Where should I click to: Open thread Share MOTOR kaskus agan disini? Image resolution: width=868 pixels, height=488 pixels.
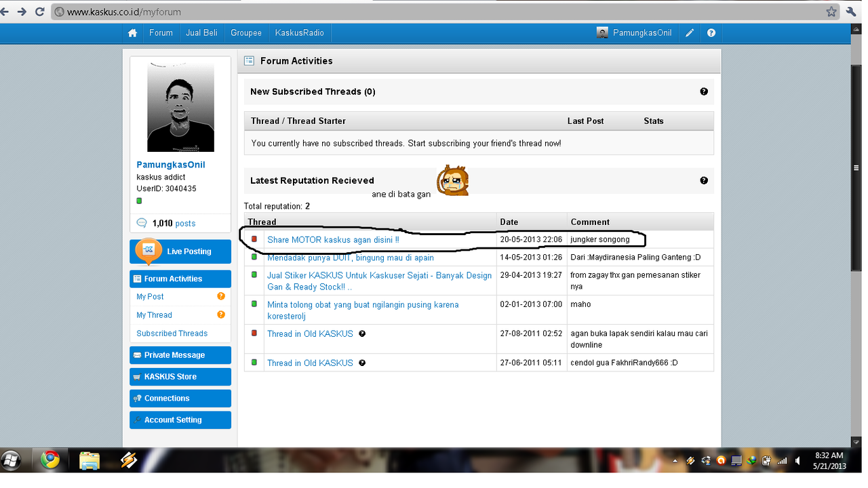(x=333, y=240)
